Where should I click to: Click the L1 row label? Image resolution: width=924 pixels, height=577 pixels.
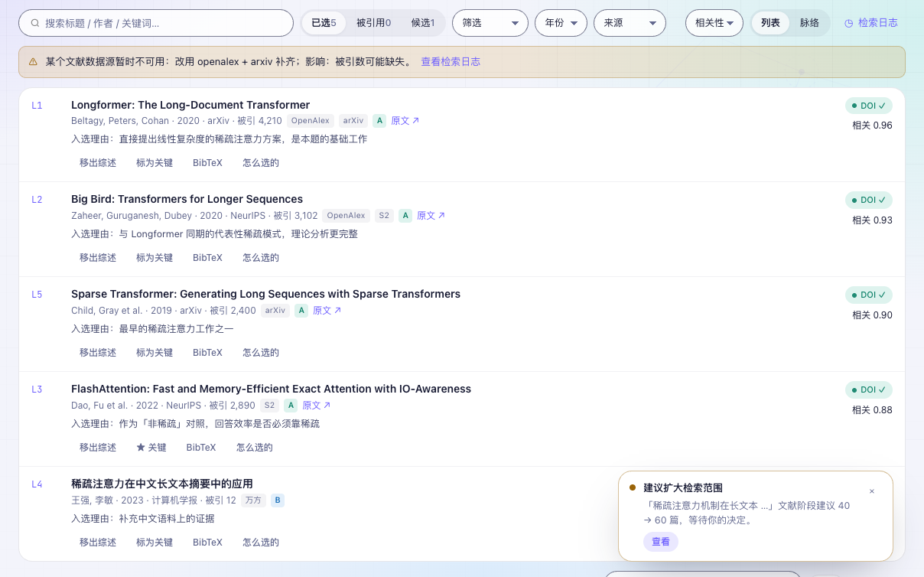pos(37,105)
